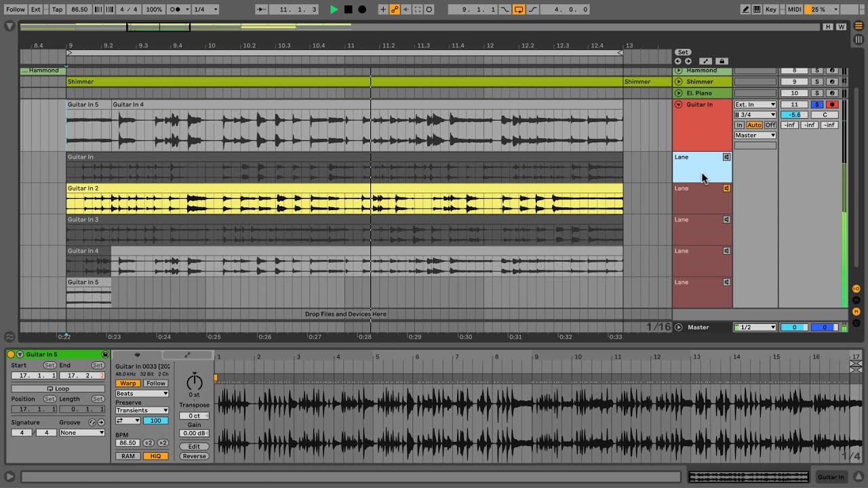Open the Master output dropdown on Guitar In
Screen dimensions: 868x488
pyautogui.click(x=755, y=135)
